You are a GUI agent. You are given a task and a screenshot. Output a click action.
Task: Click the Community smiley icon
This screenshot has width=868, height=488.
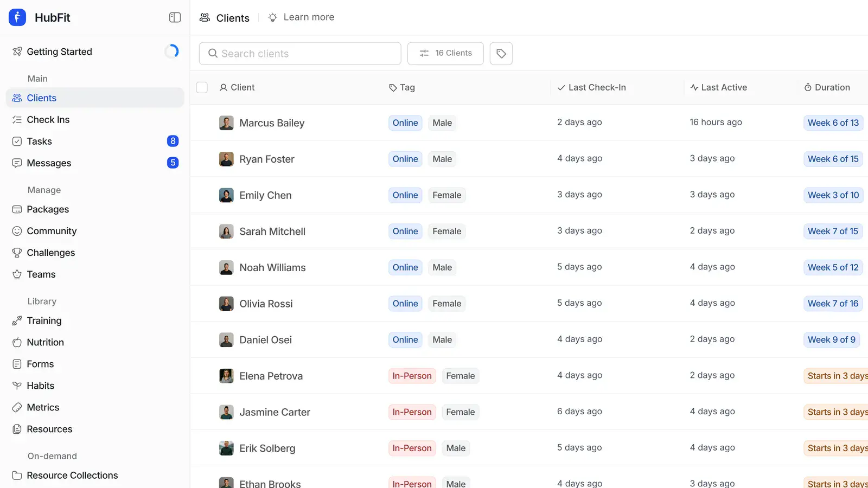coord(17,231)
